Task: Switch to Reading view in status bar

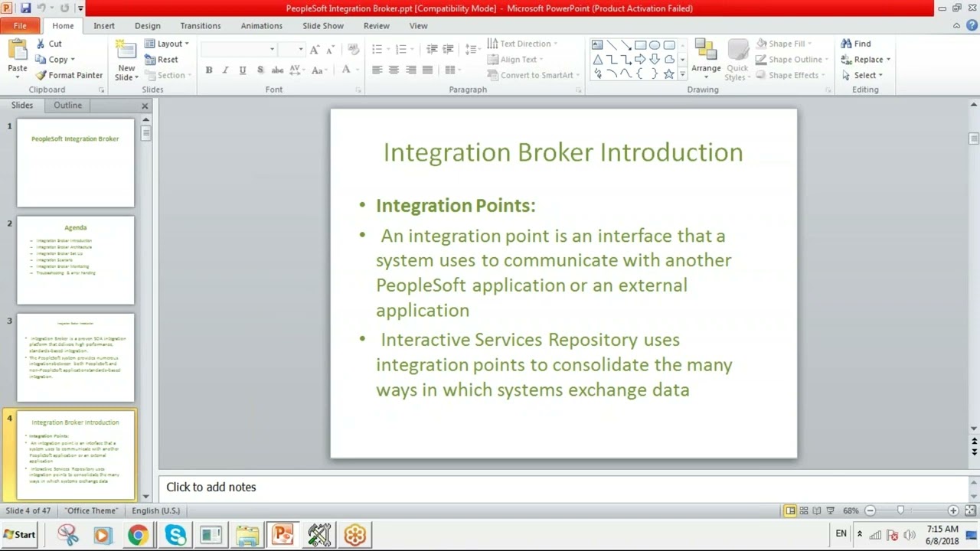Action: pyautogui.click(x=817, y=510)
